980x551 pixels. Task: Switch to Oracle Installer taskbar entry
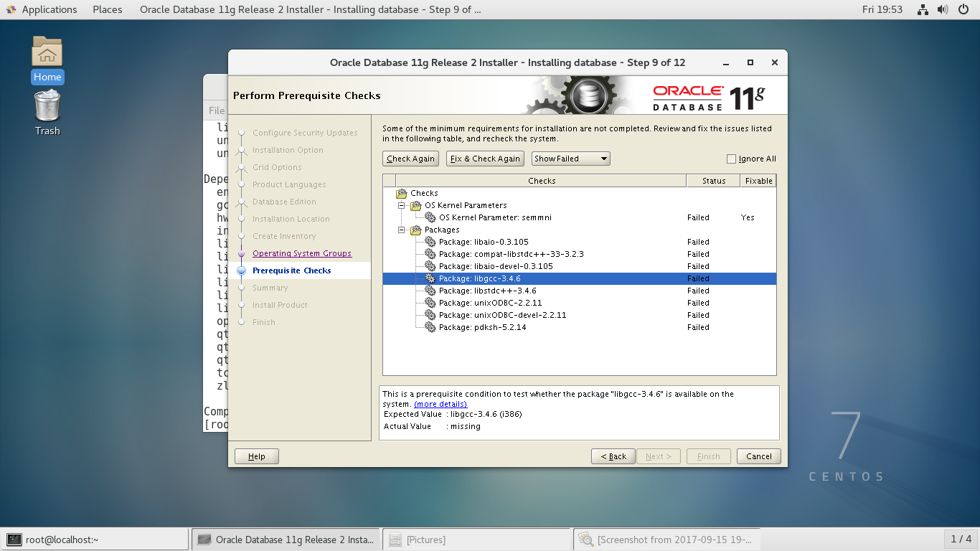(x=286, y=540)
